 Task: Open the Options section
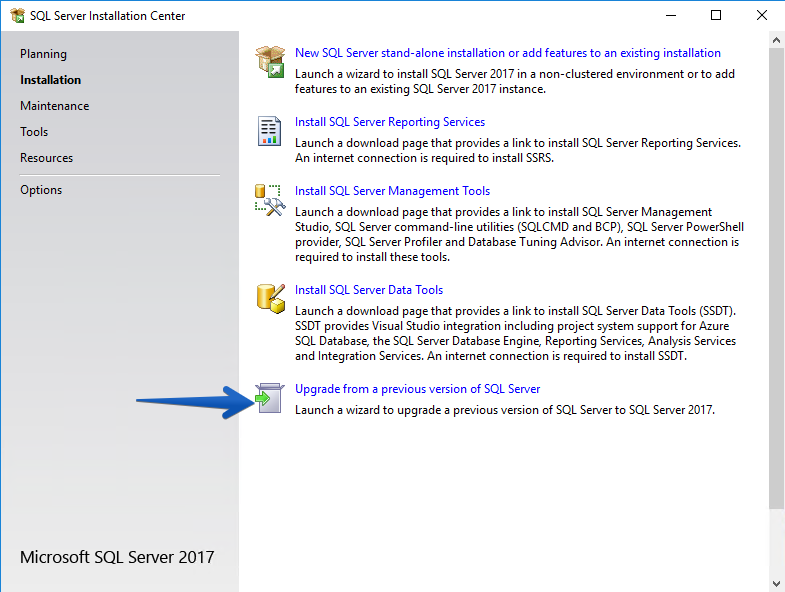pos(41,190)
